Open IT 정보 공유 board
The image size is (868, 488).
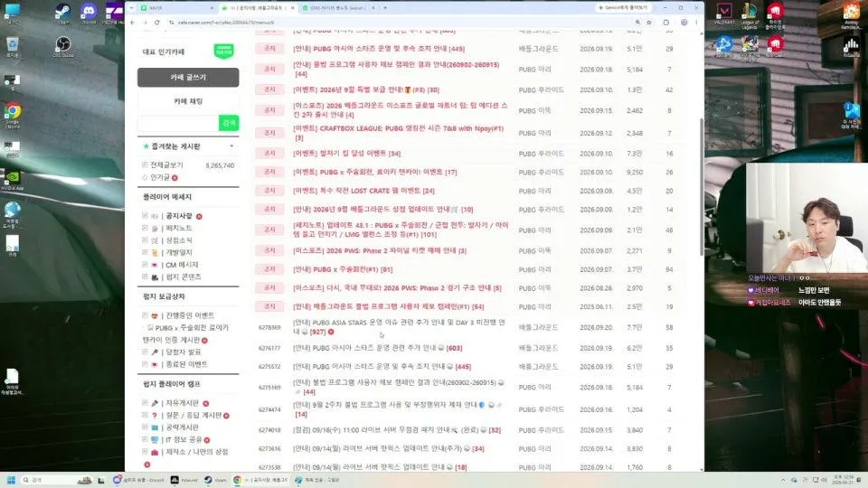pyautogui.click(x=184, y=439)
